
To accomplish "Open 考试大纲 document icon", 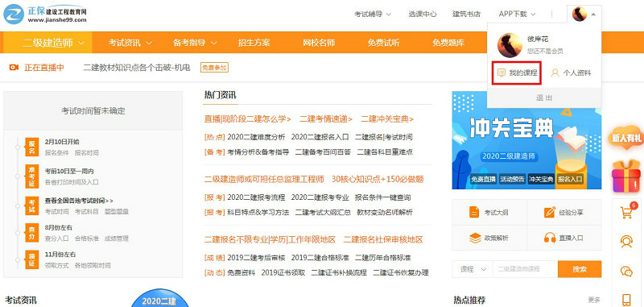I will (x=474, y=213).
